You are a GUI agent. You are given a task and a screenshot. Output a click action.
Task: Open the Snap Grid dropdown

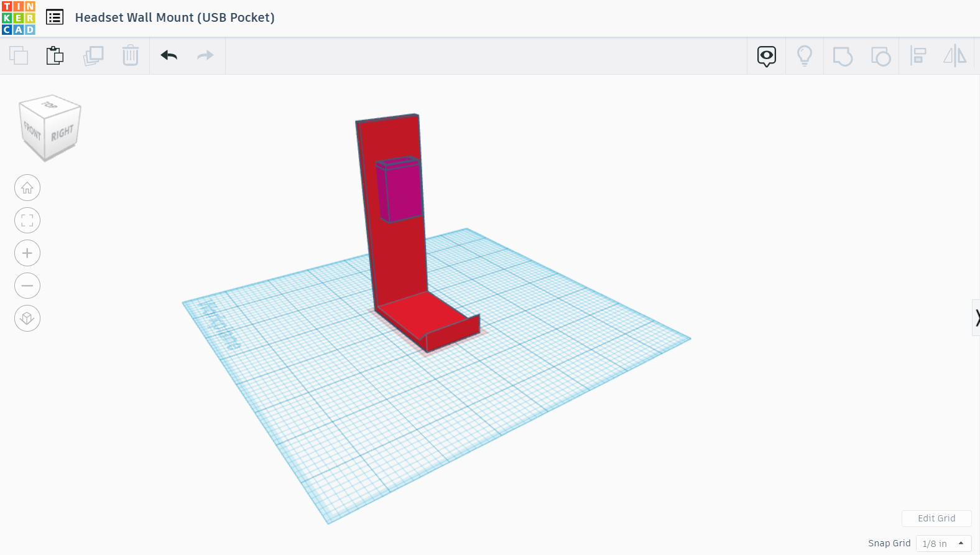tap(943, 543)
